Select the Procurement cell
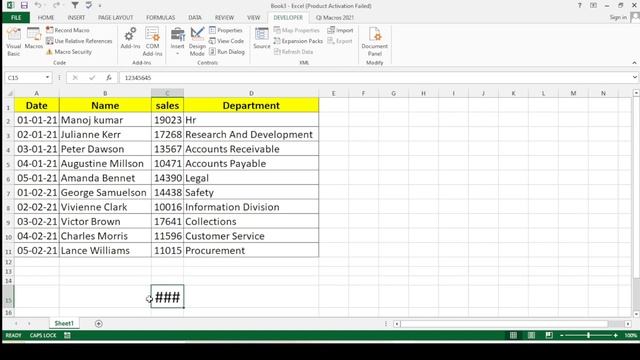 click(x=251, y=251)
